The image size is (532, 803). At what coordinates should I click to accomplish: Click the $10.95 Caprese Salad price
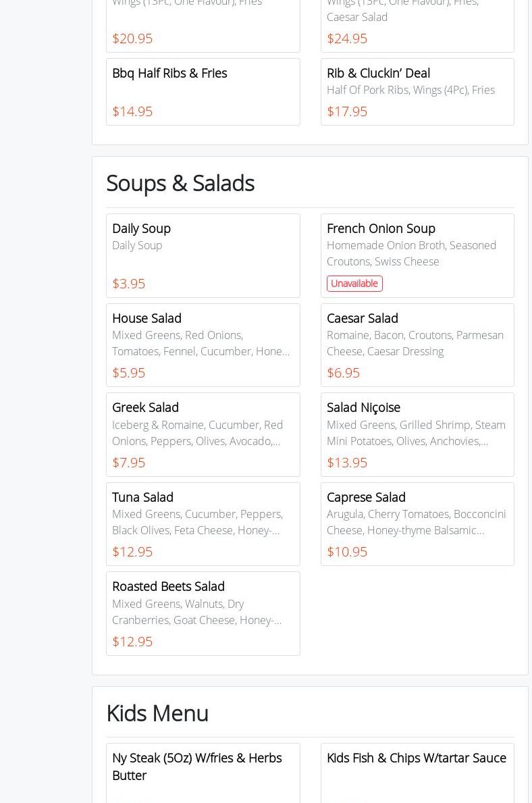347,552
